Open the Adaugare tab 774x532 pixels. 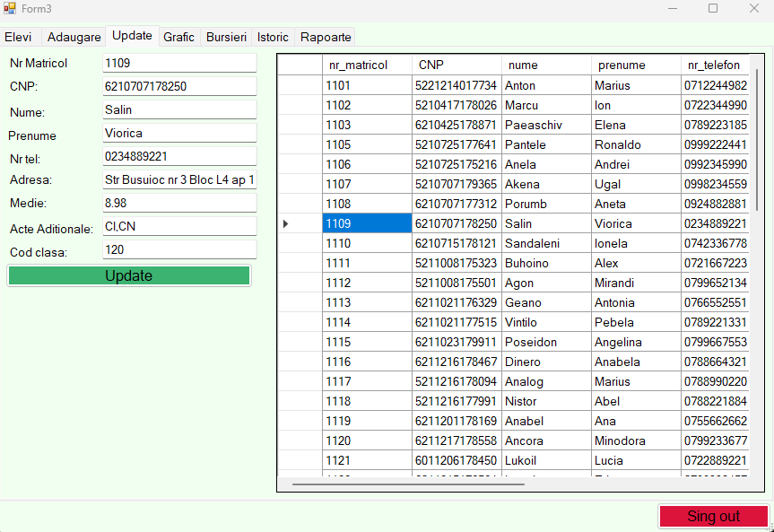(73, 37)
